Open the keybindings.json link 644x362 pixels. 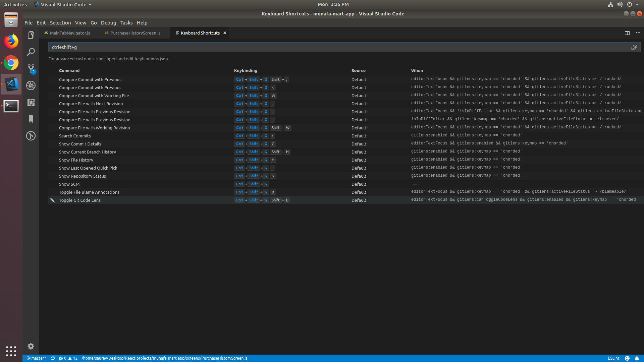point(151,59)
